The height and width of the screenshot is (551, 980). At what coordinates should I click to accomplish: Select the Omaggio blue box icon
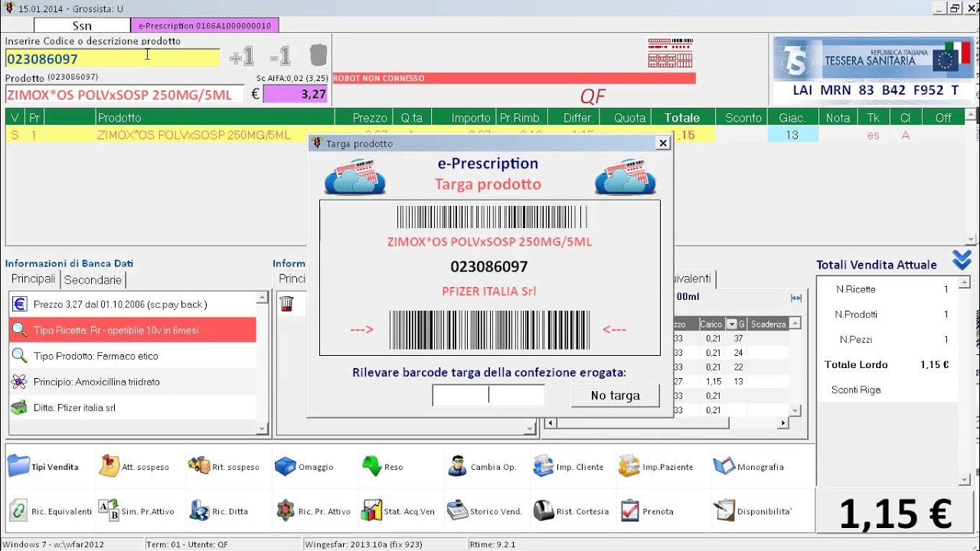coord(285,466)
